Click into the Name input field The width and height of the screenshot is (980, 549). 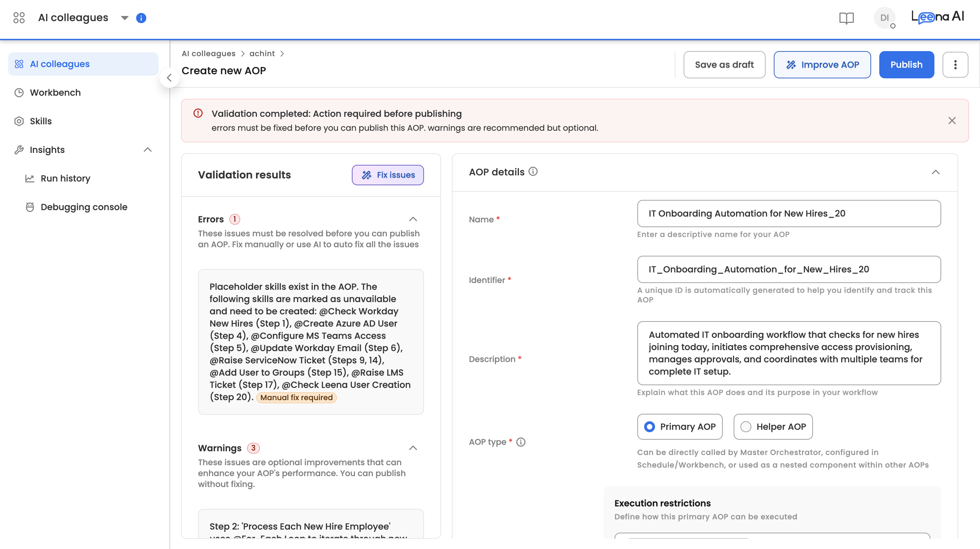click(x=789, y=214)
